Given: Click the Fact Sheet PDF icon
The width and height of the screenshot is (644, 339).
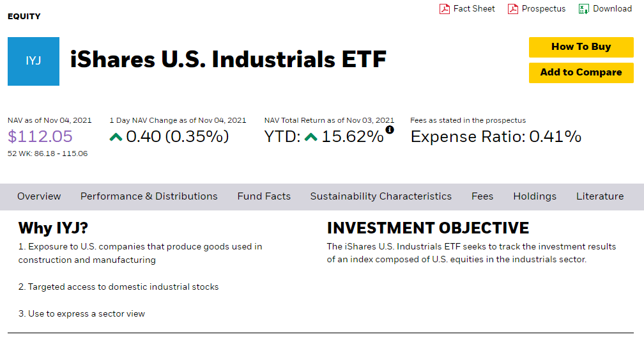Looking at the screenshot, I should (445, 9).
